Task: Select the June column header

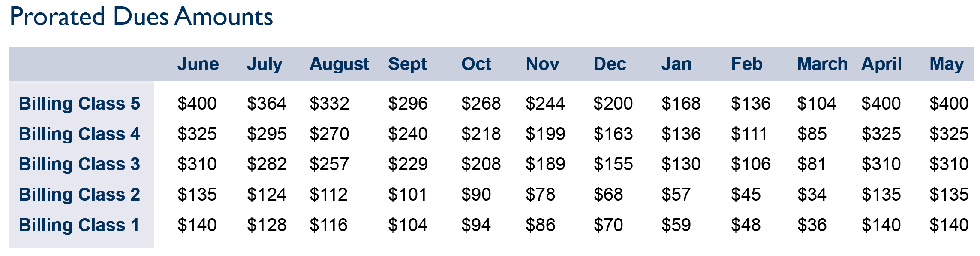Action: (198, 64)
